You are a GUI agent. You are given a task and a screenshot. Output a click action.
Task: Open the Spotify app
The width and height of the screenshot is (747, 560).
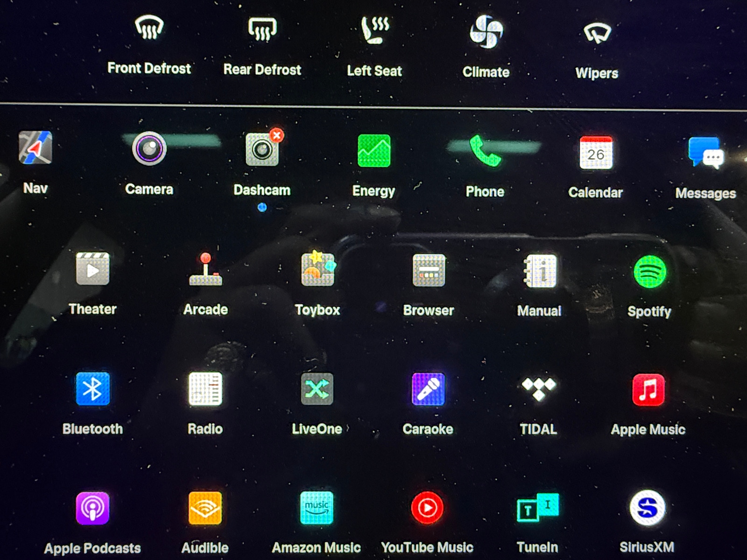(649, 272)
